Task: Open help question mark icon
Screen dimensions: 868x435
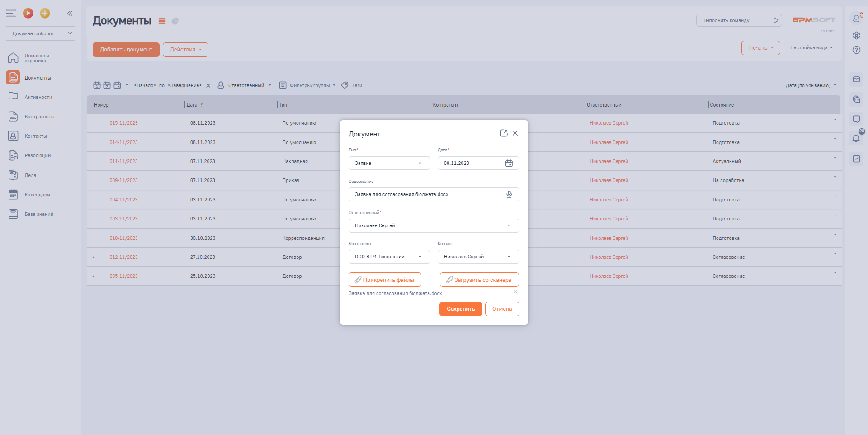Action: 856,50
